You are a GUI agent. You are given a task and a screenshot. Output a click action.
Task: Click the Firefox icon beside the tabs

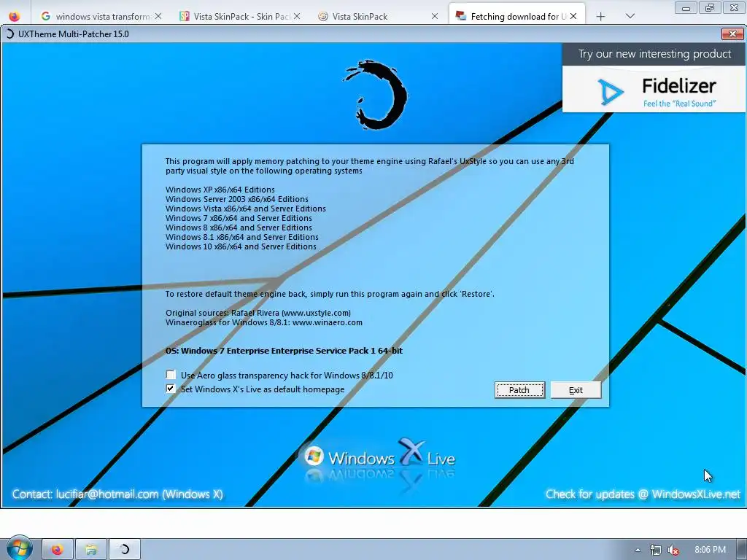coord(15,16)
